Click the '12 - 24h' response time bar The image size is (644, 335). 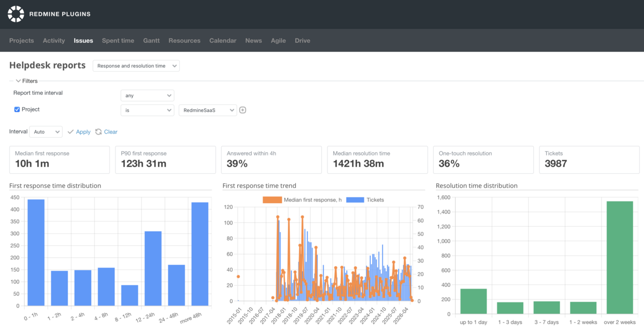pos(153,269)
